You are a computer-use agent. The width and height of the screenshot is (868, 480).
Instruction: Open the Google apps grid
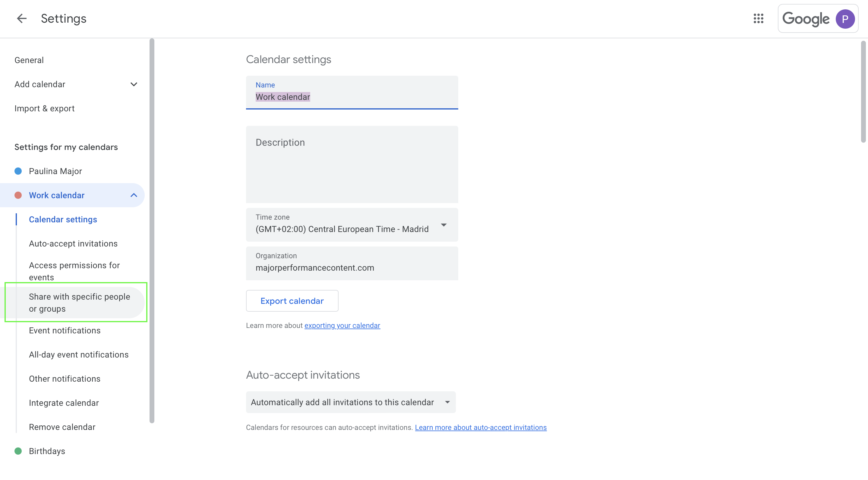(759, 19)
